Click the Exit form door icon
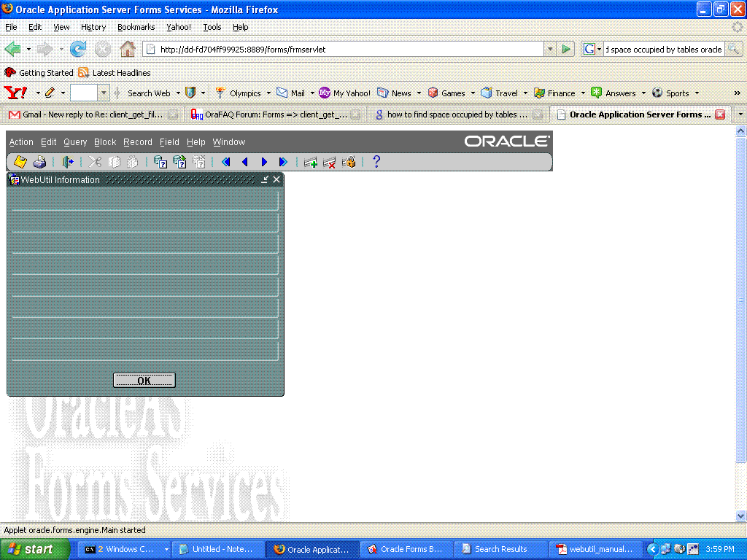Viewport: 747px width, 560px height. tap(68, 162)
